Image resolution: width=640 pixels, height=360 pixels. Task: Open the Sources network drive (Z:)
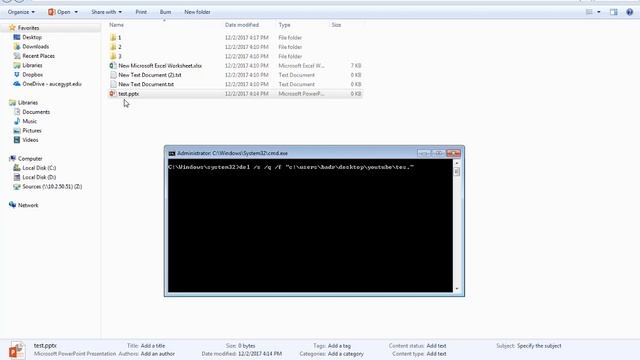[x=52, y=187]
